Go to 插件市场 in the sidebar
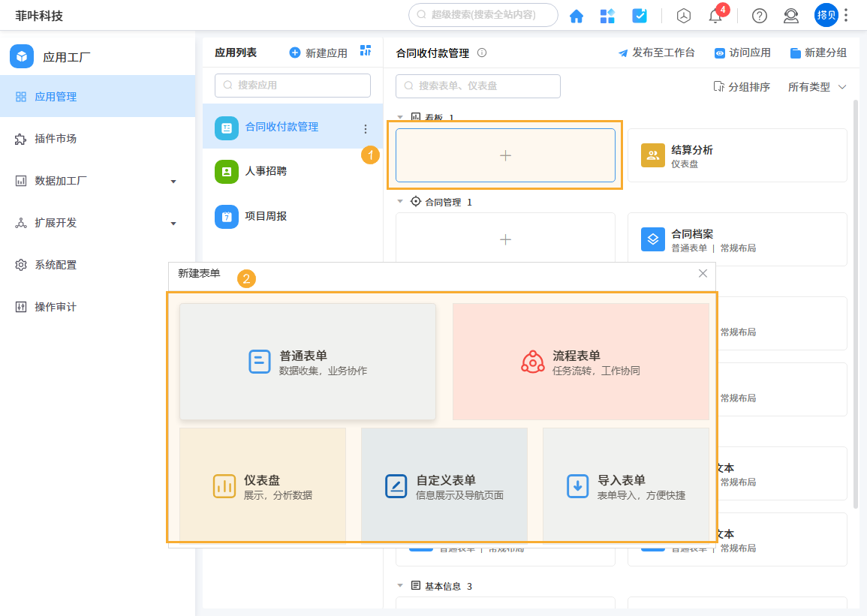The height and width of the screenshot is (616, 867). tap(56, 138)
